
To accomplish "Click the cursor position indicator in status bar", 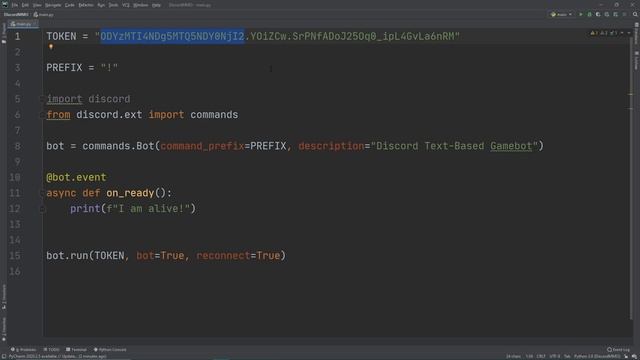I will tap(529, 356).
